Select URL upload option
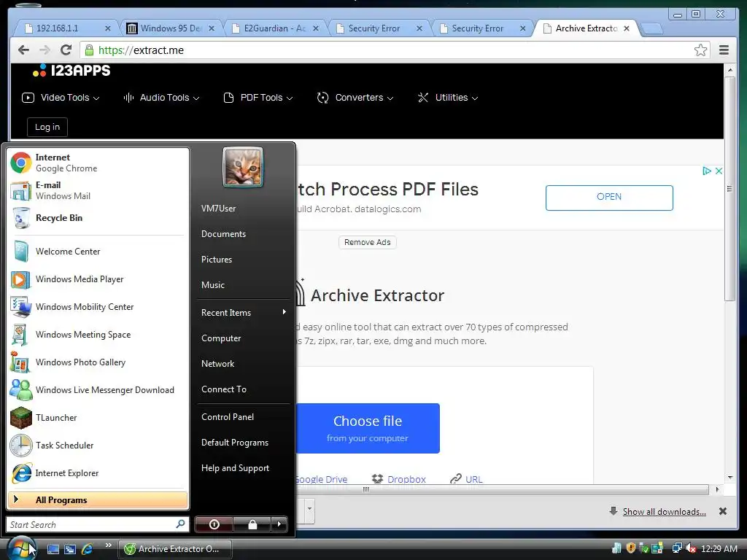747x560 pixels. pos(466,479)
